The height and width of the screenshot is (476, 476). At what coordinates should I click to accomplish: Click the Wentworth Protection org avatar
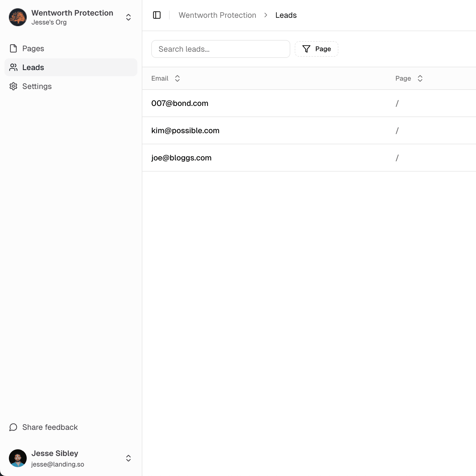(18, 17)
